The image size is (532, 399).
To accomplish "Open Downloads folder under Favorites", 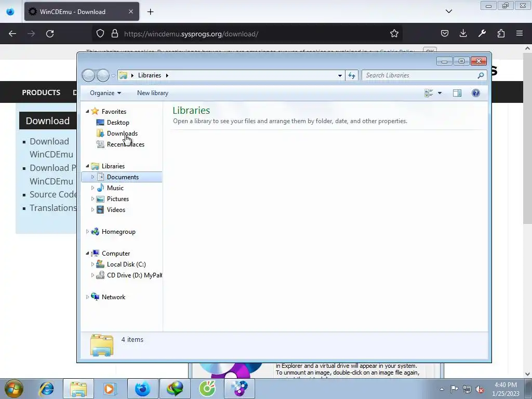I will [x=122, y=134].
